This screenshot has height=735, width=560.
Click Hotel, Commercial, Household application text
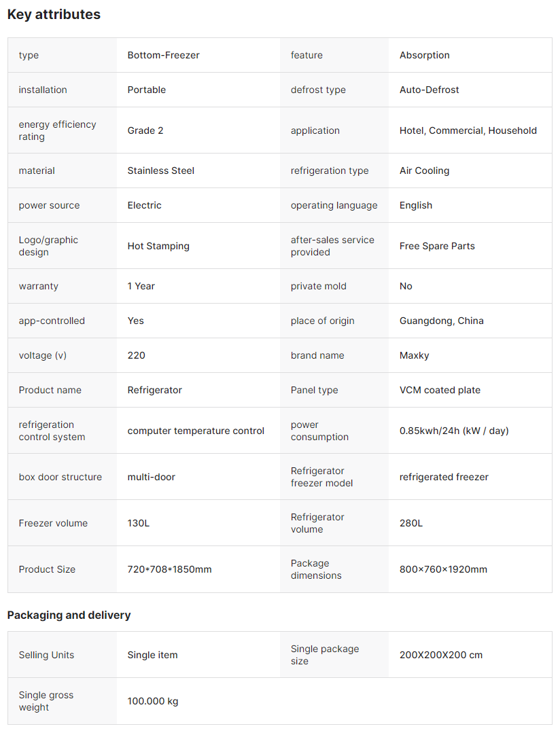coord(468,130)
